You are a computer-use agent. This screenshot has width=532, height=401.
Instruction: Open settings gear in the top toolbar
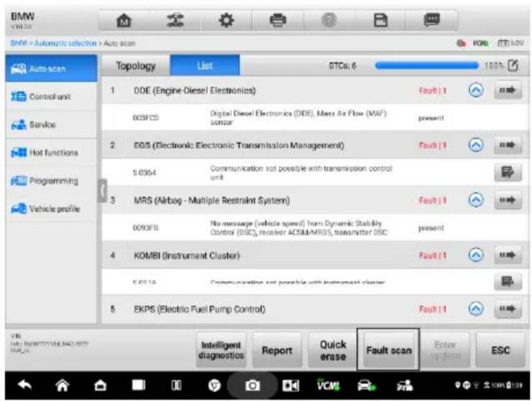[227, 21]
